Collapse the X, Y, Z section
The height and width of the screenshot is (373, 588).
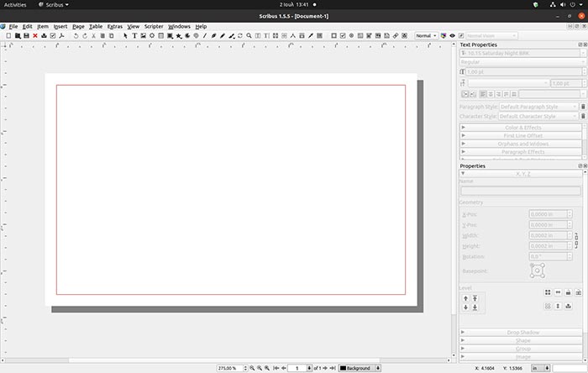click(521, 174)
